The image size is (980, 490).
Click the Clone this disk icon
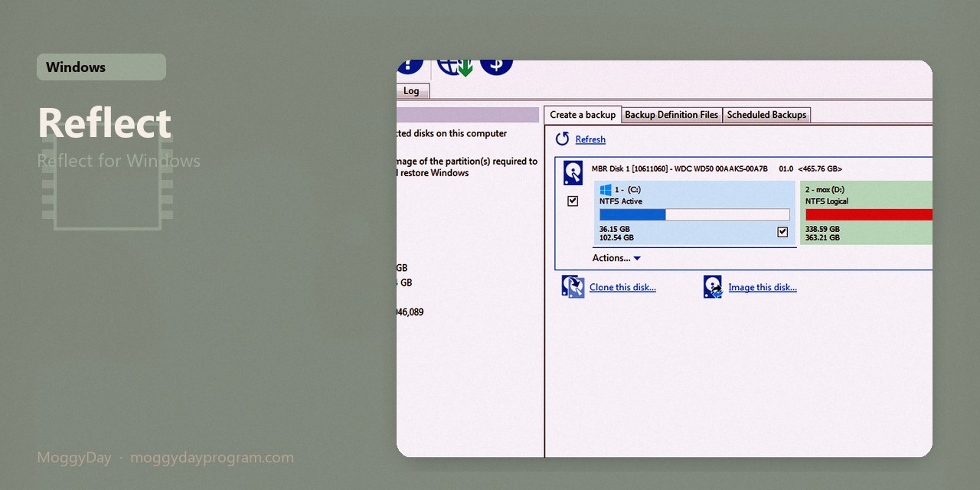point(573,287)
